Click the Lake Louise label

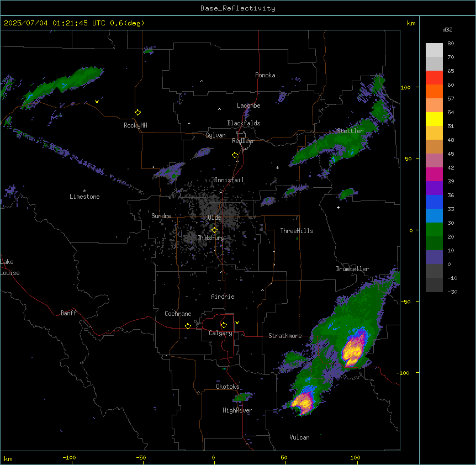click(x=10, y=267)
